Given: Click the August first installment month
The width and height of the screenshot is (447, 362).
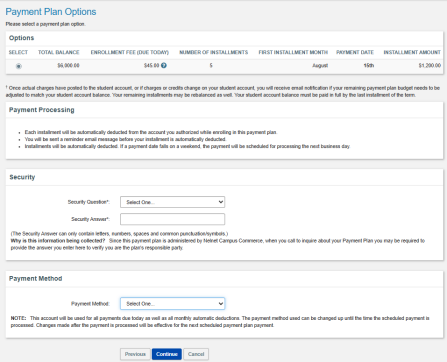Looking at the screenshot, I should coord(320,65).
